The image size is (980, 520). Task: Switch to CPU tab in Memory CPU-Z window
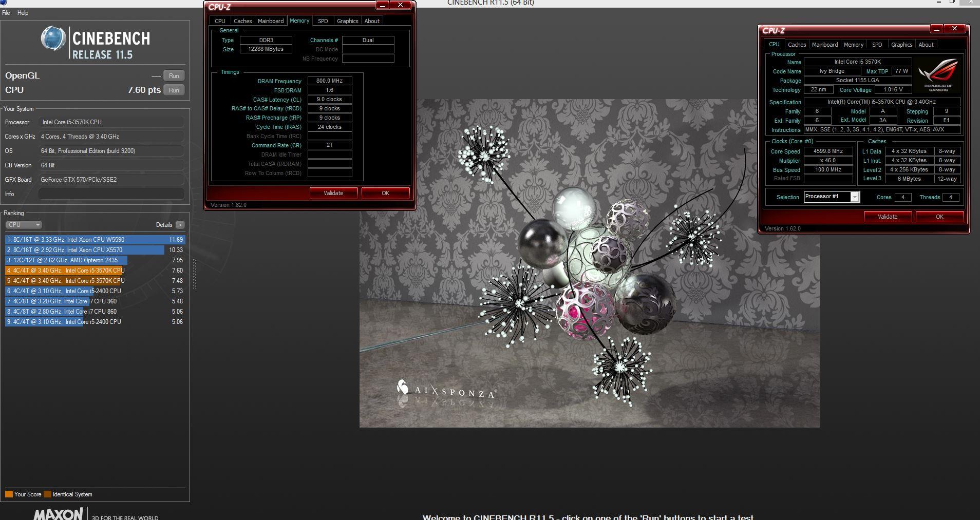pos(220,21)
